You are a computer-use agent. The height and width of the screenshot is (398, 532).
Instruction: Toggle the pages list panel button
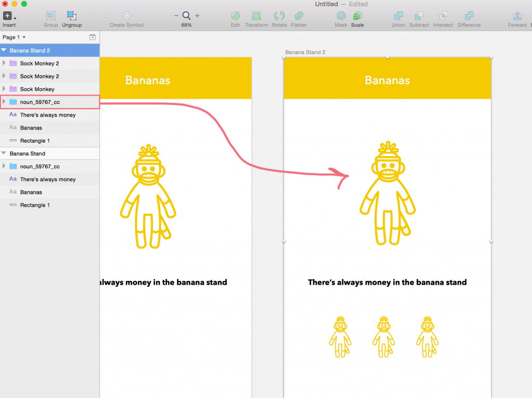click(x=92, y=37)
